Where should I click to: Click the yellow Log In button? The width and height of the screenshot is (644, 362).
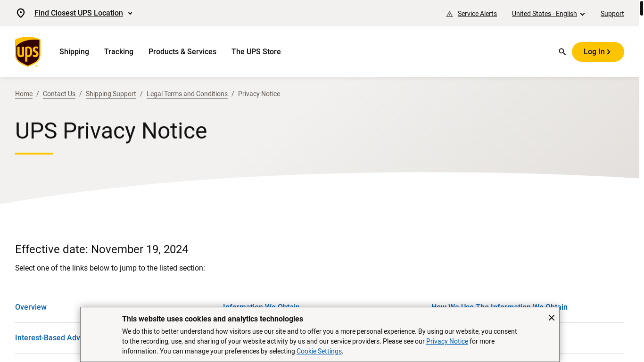point(598,52)
